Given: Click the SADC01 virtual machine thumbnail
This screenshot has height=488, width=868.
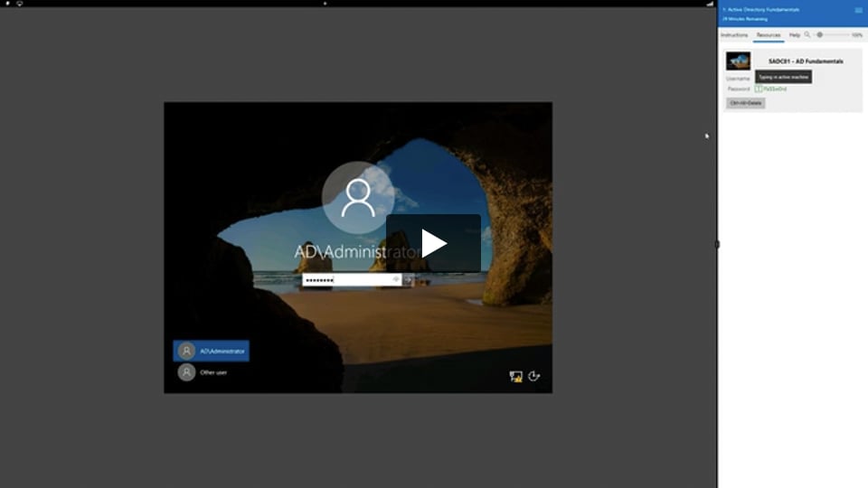Looking at the screenshot, I should click(738, 61).
